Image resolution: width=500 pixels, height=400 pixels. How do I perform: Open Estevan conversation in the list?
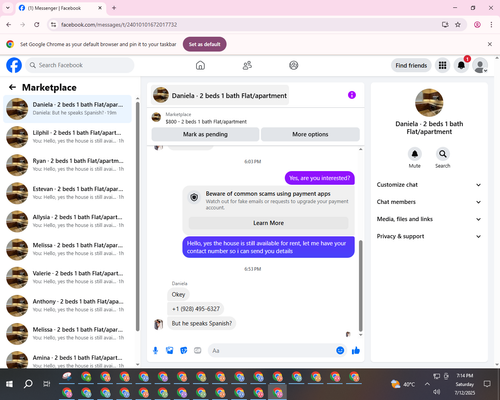pos(68,193)
